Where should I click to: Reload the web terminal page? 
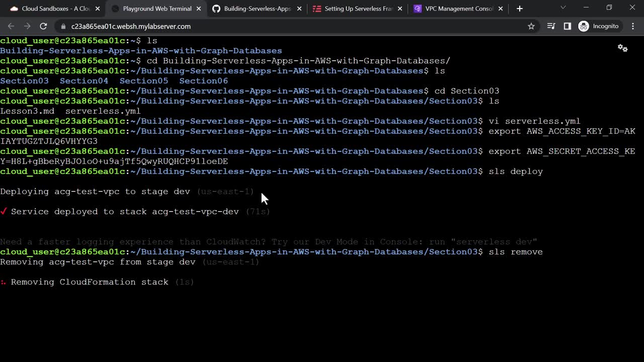click(x=43, y=26)
